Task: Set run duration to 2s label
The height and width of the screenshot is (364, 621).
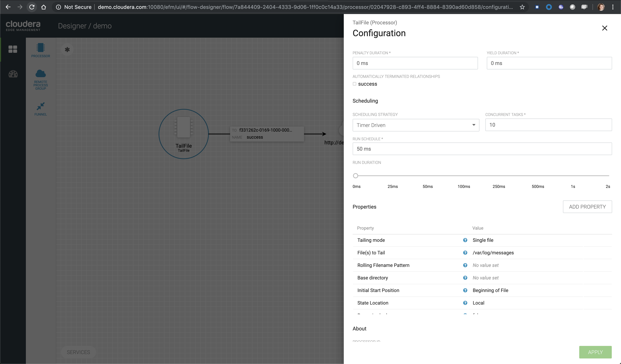Action: [608, 187]
